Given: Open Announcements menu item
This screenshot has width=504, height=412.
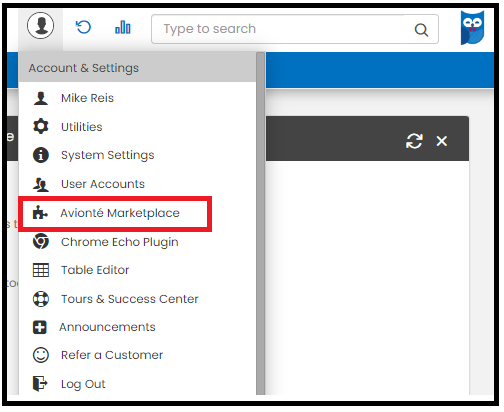Looking at the screenshot, I should coord(107,327).
